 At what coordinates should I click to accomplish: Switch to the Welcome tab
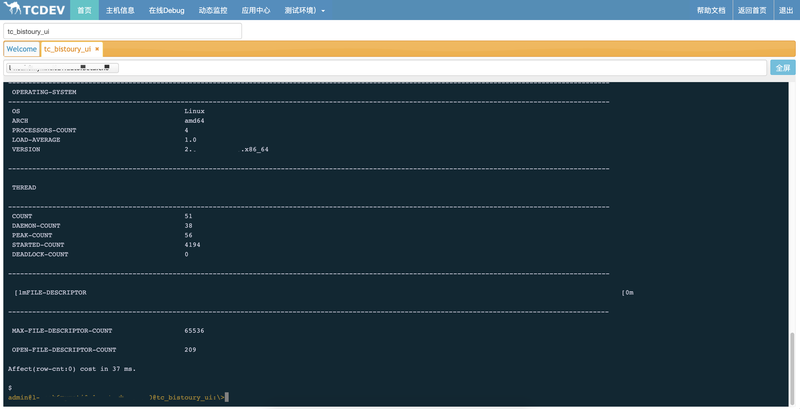pyautogui.click(x=21, y=49)
